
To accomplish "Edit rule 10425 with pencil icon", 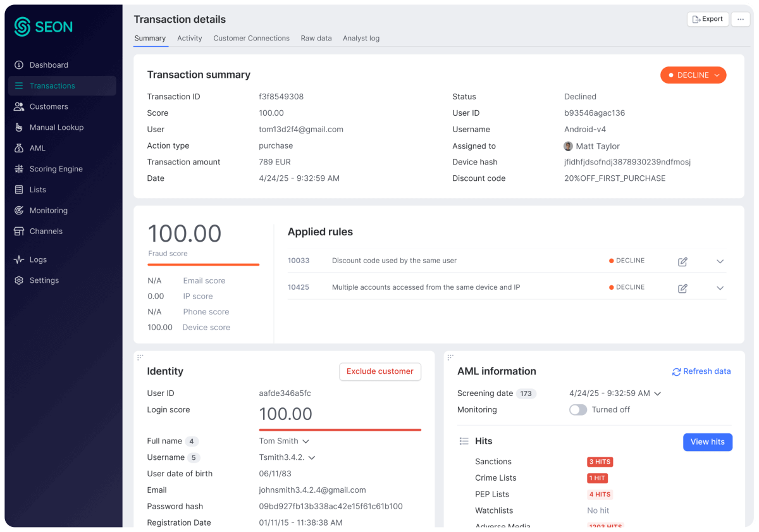I will coord(682,288).
